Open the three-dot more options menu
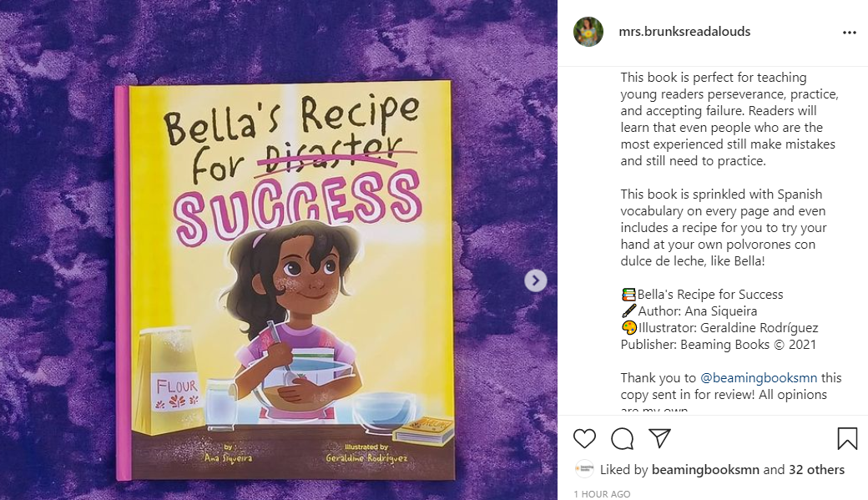Screen dimensions: 868x500 pos(850,33)
